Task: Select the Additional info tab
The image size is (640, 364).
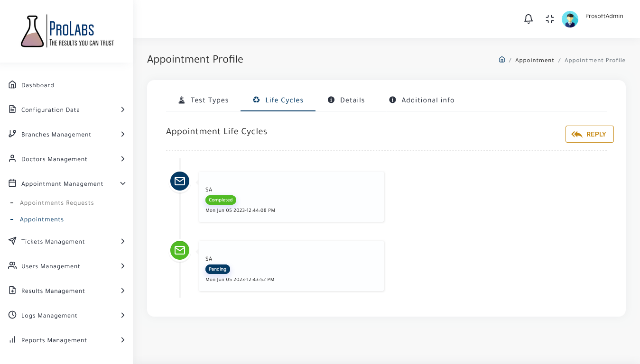Action: (x=422, y=100)
